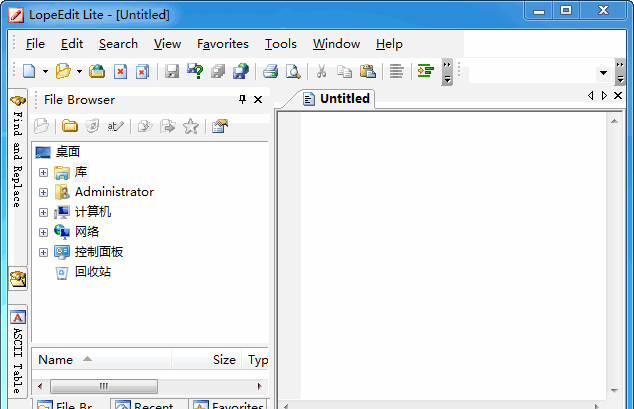The image size is (634, 409).
Task: Open the ASCII Table side tab
Action: tap(17, 352)
